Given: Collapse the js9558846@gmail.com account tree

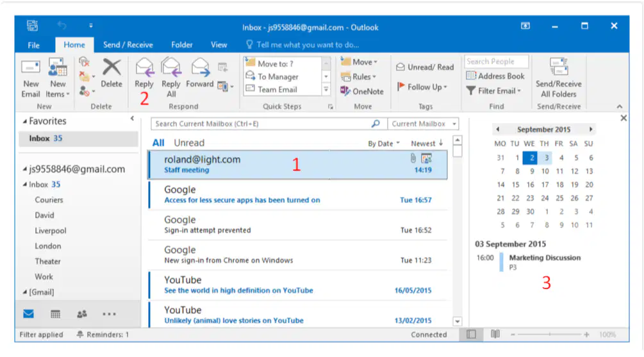Looking at the screenshot, I should pyautogui.click(x=24, y=169).
